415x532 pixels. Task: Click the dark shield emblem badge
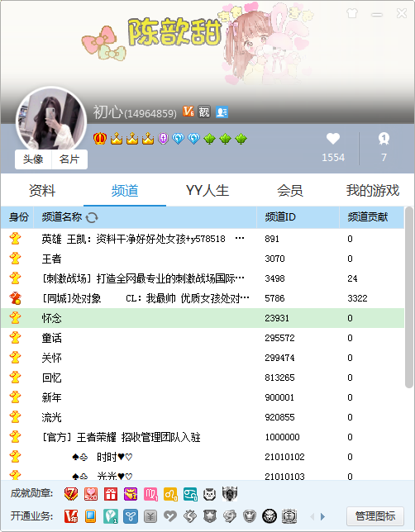click(x=230, y=494)
